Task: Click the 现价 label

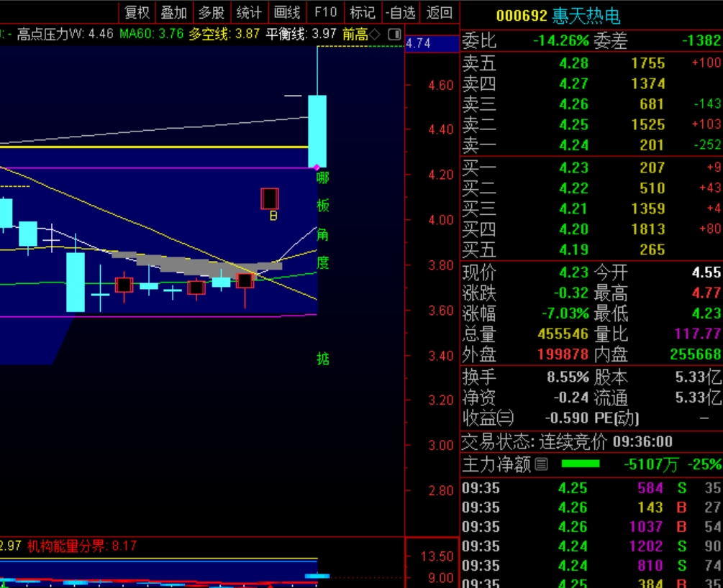Action: pos(479,273)
